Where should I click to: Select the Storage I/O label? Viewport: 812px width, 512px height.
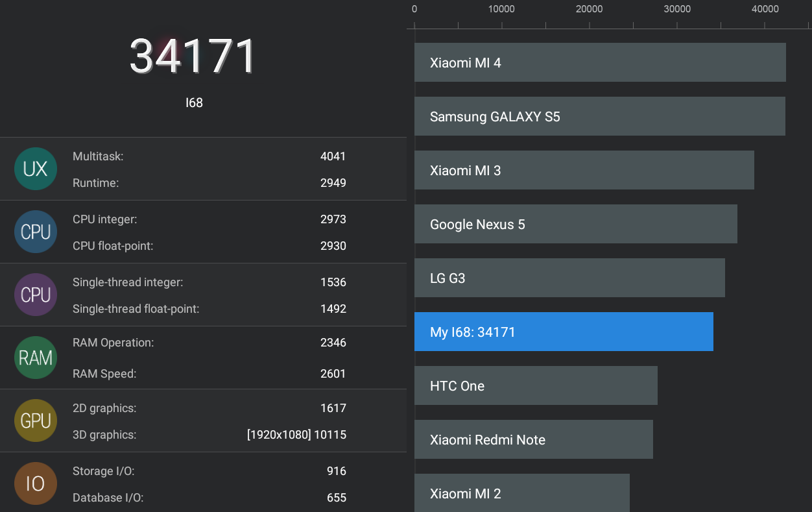[104, 471]
